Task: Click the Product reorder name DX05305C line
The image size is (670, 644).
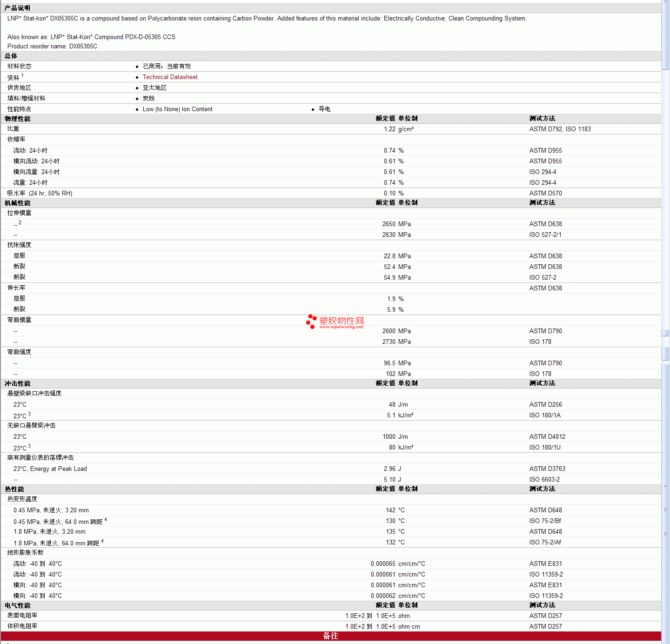Action: pyautogui.click(x=52, y=47)
